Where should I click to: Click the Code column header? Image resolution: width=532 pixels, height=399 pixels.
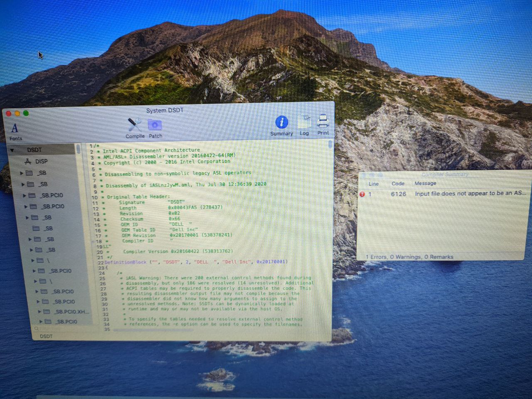click(x=398, y=183)
